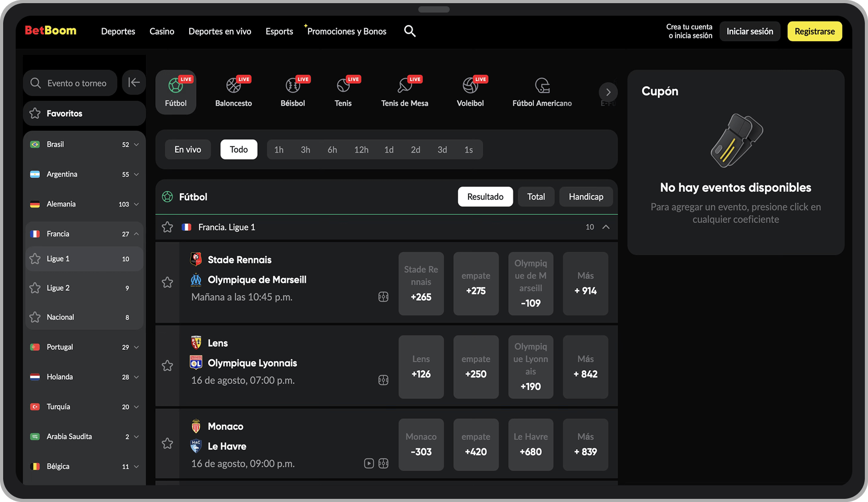This screenshot has height=502, width=868.
Task: Select the Baloncesto sport icon
Action: click(234, 92)
